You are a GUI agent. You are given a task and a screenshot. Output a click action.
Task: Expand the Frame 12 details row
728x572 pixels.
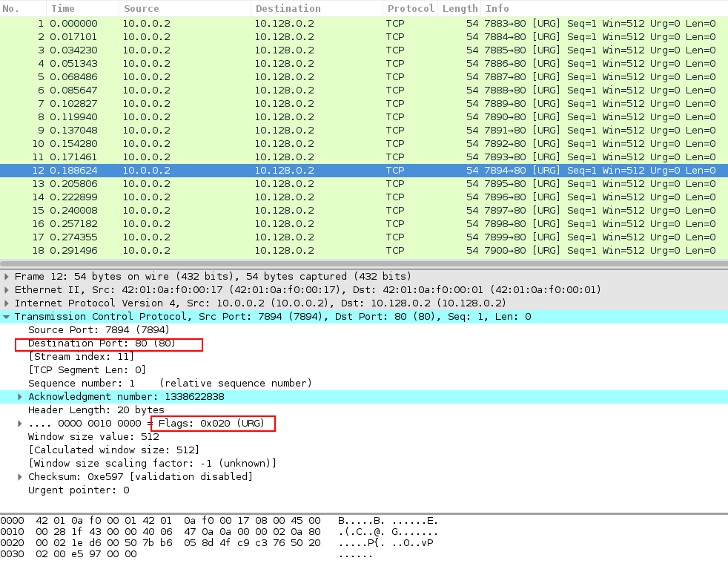pyautogui.click(x=6, y=277)
